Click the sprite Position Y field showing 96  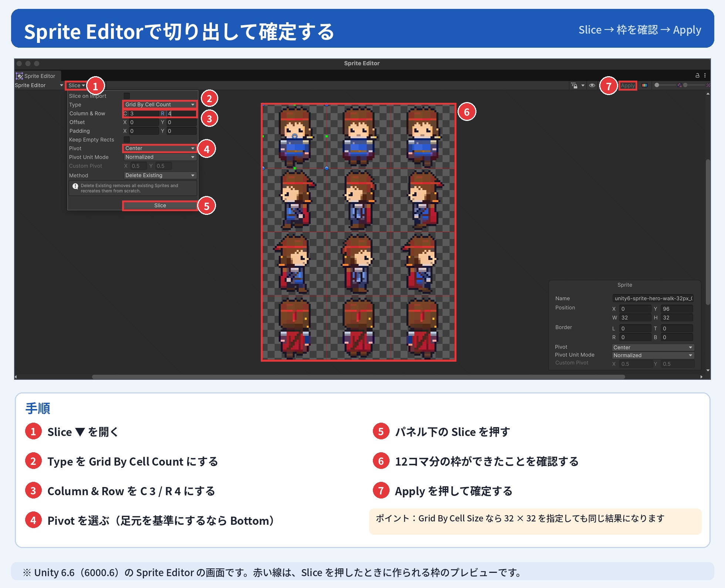click(677, 309)
